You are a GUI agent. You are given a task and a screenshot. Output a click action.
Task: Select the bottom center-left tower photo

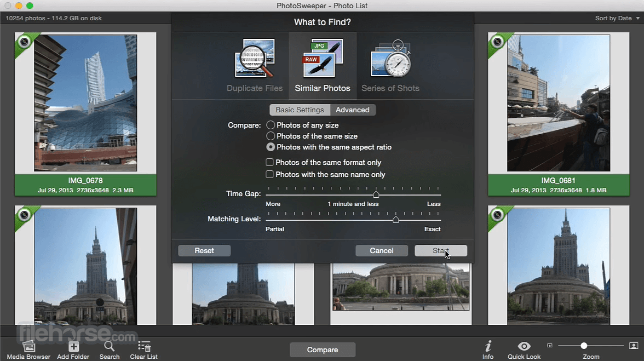(243, 294)
